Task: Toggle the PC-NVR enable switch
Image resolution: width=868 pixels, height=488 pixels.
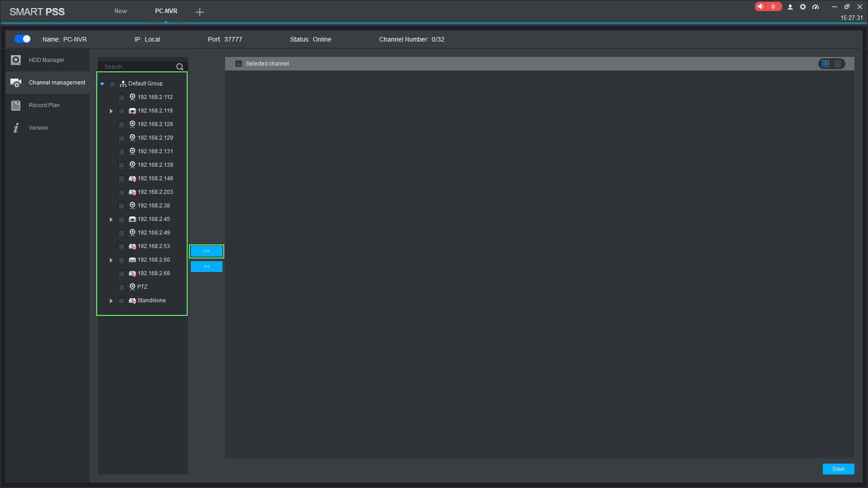Action: point(23,39)
